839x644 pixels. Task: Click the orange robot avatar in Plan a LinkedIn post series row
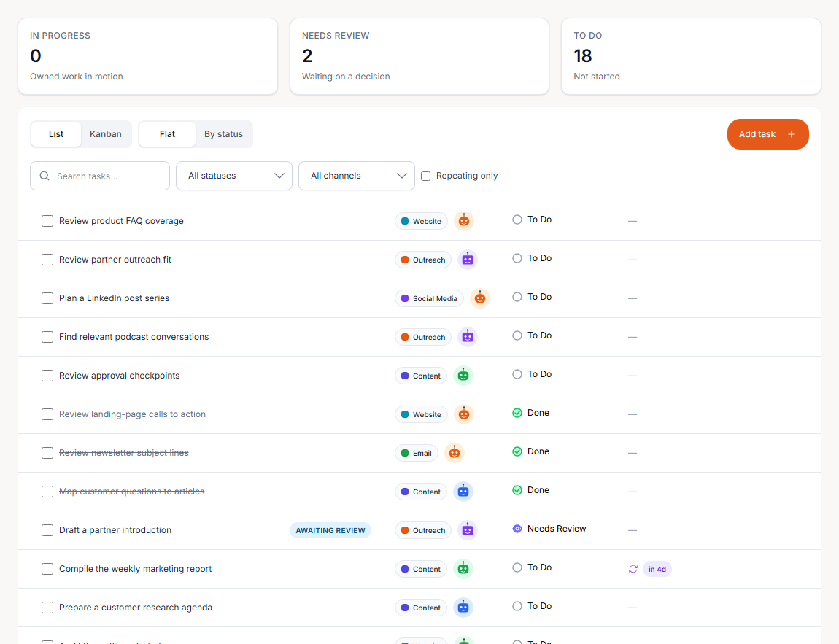click(480, 298)
